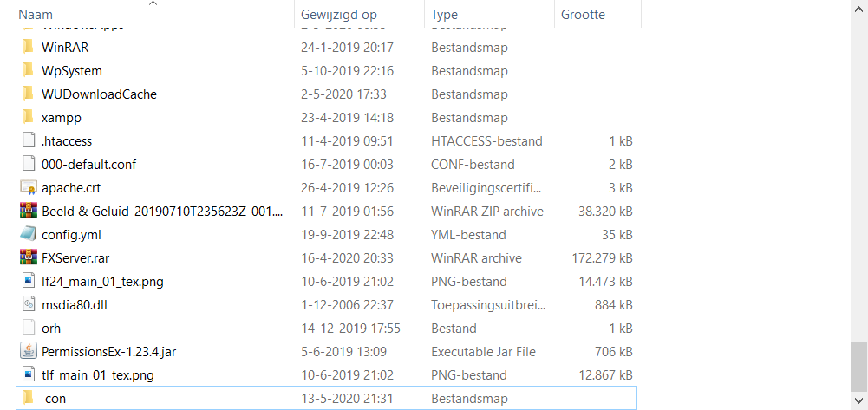Select the lf24_main_01_tex.png image icon
The image size is (868, 410).
[29, 282]
